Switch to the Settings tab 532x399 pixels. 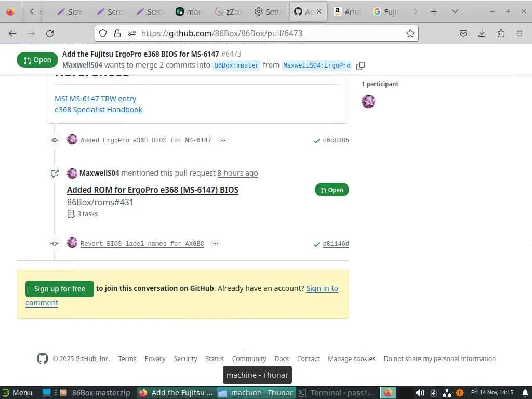[268, 12]
